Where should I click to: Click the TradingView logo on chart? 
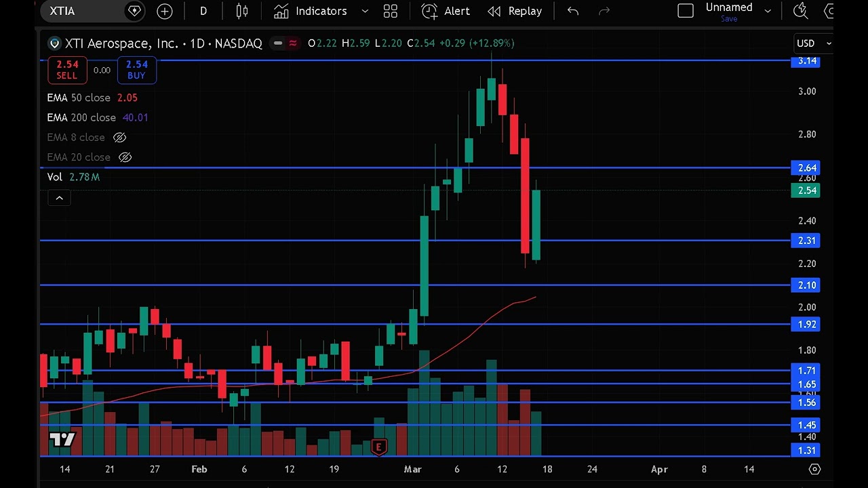click(x=62, y=440)
